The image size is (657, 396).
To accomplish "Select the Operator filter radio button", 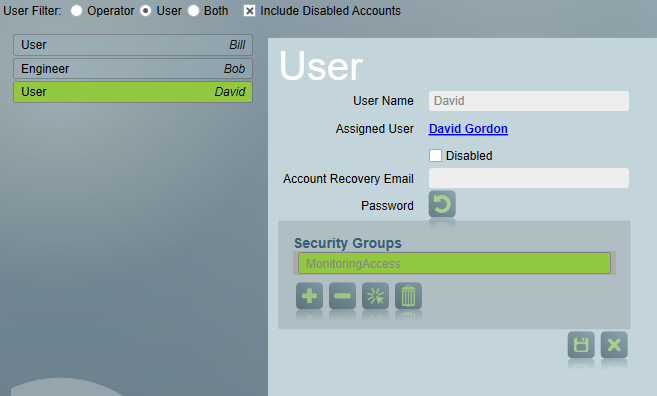I will [76, 10].
